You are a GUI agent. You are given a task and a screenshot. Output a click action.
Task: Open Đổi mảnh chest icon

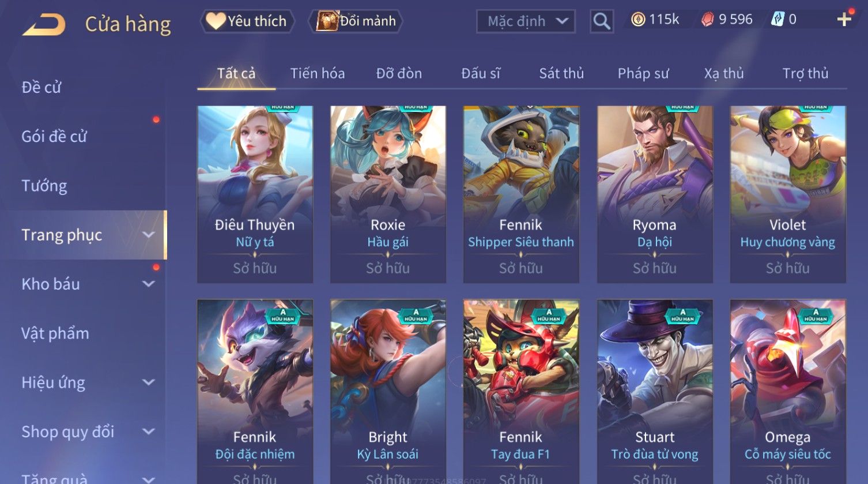point(327,21)
